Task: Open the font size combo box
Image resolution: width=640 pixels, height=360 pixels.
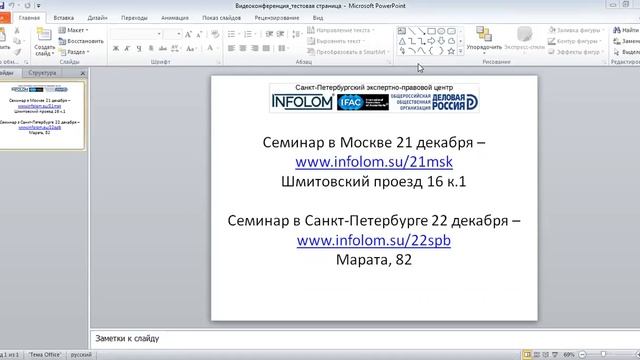Action: [173, 34]
